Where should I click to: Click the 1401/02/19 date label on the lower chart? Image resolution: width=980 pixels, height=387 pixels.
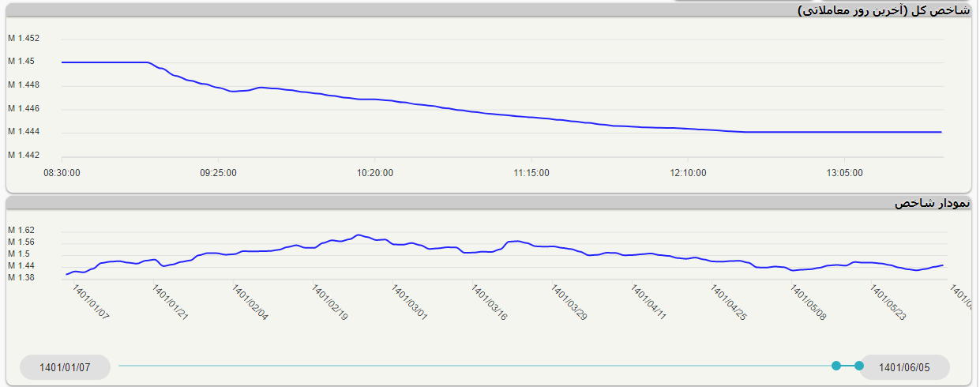tap(330, 303)
